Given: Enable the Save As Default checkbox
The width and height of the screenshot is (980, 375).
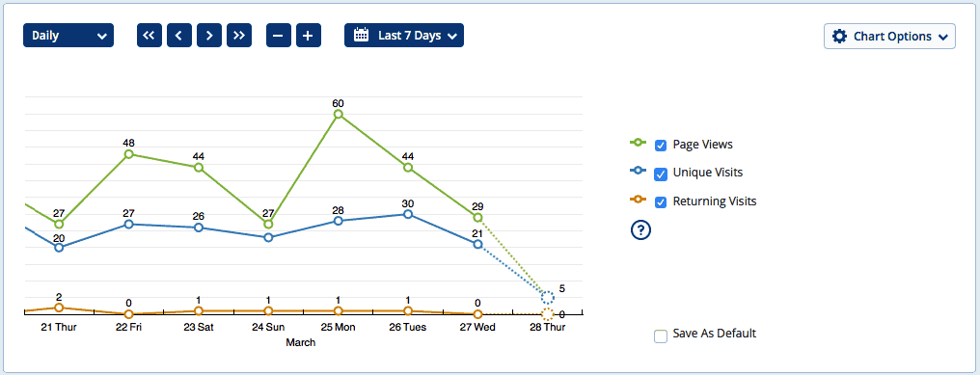Looking at the screenshot, I should (x=661, y=336).
